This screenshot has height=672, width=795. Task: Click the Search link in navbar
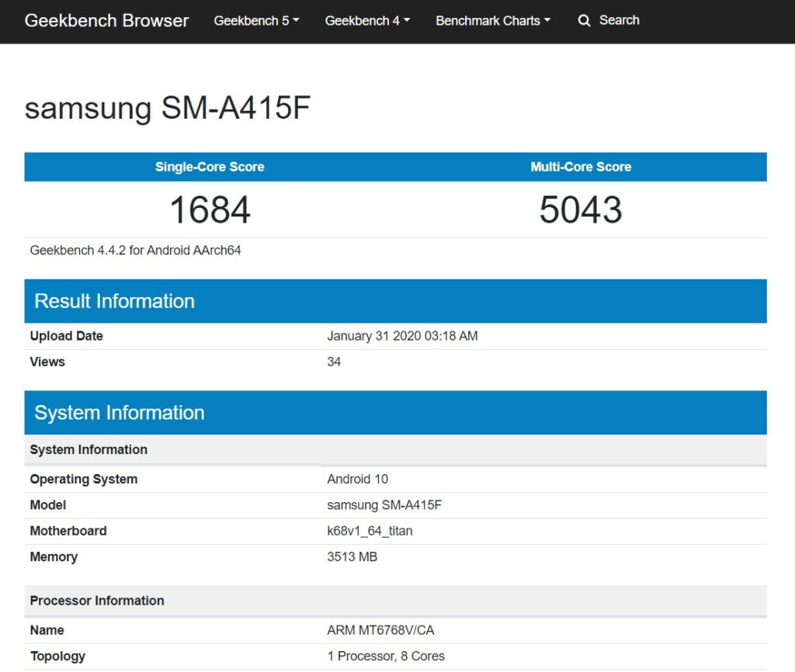click(619, 20)
